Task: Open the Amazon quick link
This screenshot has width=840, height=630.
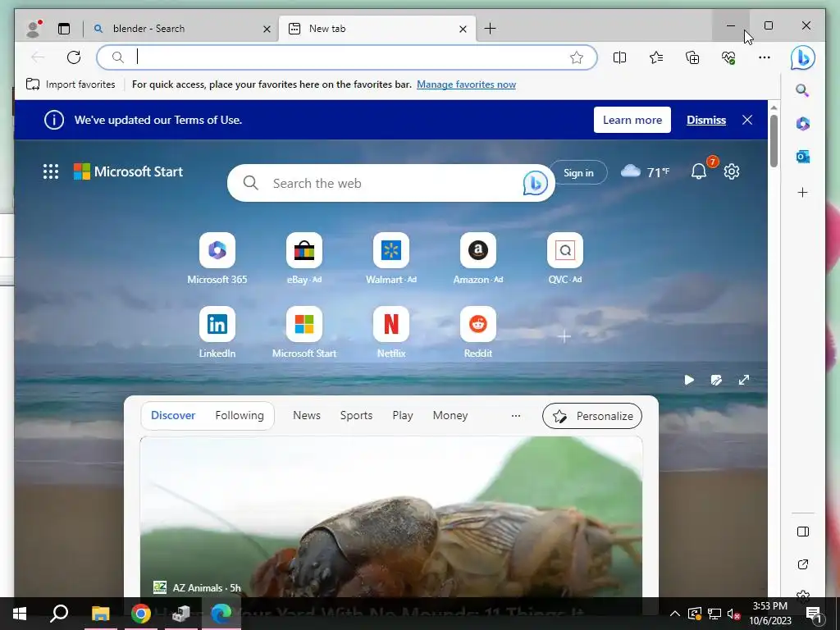Action: [x=478, y=258]
